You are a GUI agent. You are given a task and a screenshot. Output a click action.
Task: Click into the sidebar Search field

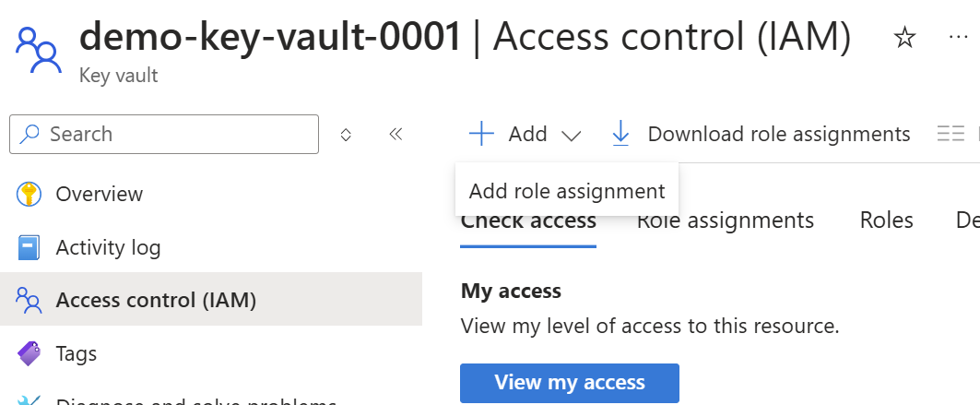coord(164,135)
